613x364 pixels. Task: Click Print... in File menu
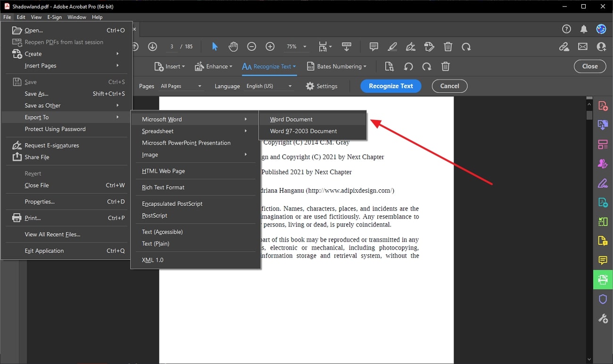pos(66,218)
